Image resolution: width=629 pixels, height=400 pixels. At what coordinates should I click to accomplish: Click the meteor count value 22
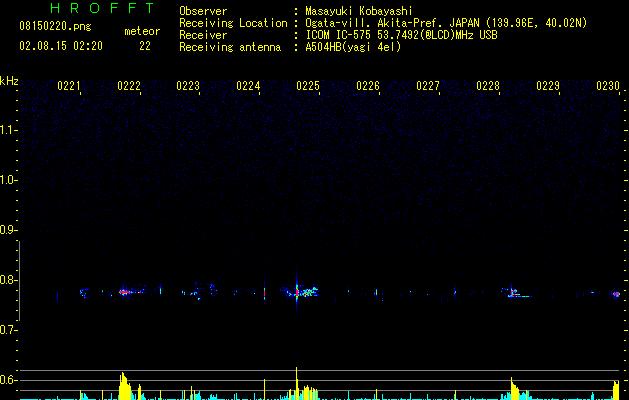145,46
